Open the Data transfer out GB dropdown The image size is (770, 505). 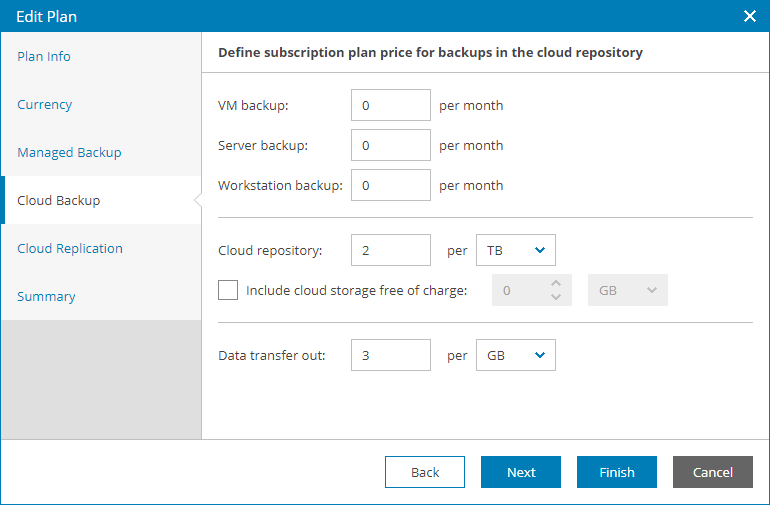pyautogui.click(x=515, y=355)
